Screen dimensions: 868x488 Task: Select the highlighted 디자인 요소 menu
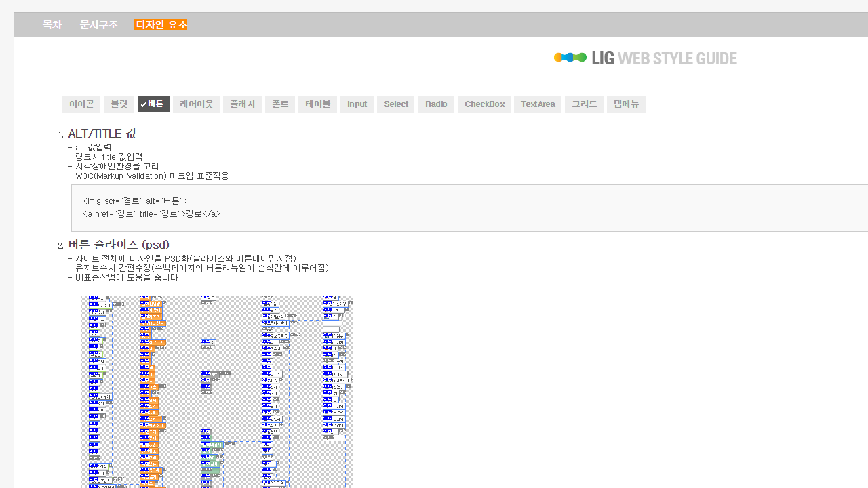pyautogui.click(x=161, y=24)
